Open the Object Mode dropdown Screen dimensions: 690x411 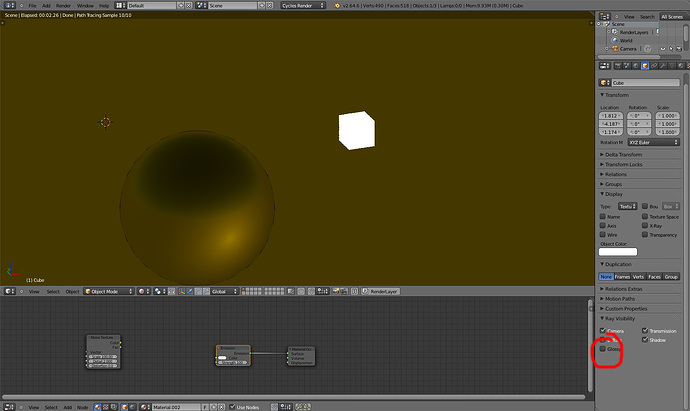click(x=109, y=291)
